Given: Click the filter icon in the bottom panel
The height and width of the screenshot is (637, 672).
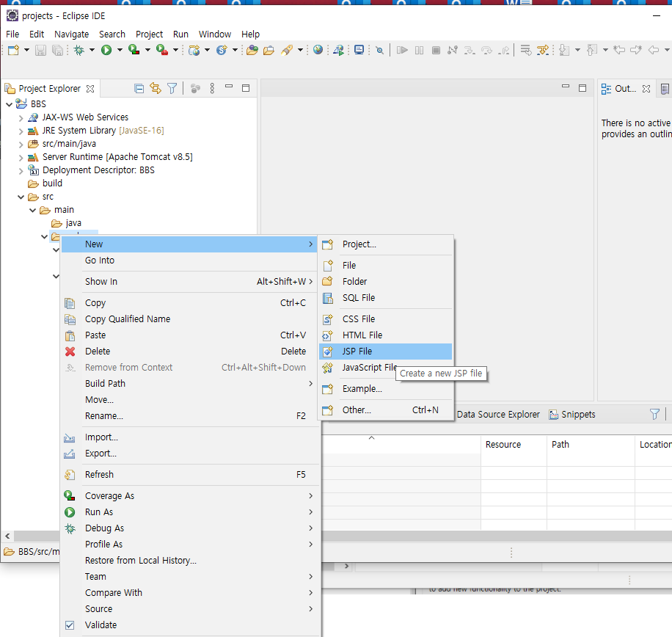Looking at the screenshot, I should (654, 414).
